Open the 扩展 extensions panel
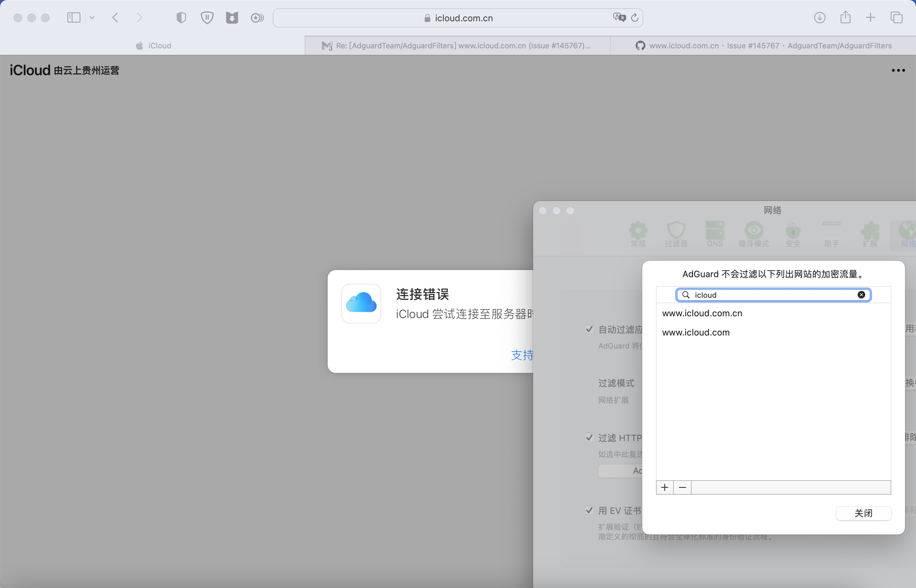Image resolution: width=916 pixels, height=588 pixels. pos(871,234)
